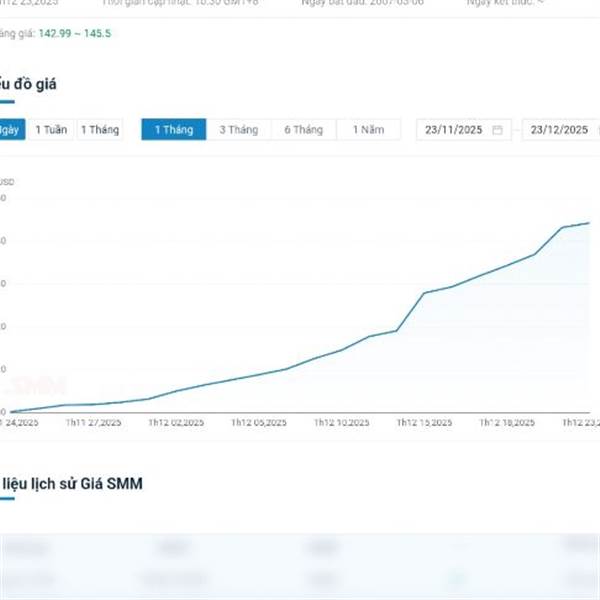Open start date field 23/11/2025
This screenshot has width=600, height=600.
(x=464, y=130)
